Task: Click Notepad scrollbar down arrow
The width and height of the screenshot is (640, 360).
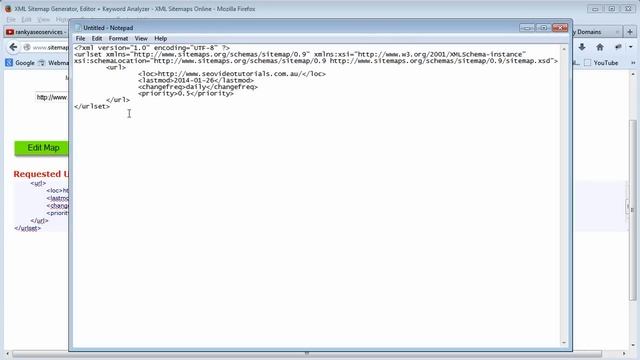Action: click(564, 343)
